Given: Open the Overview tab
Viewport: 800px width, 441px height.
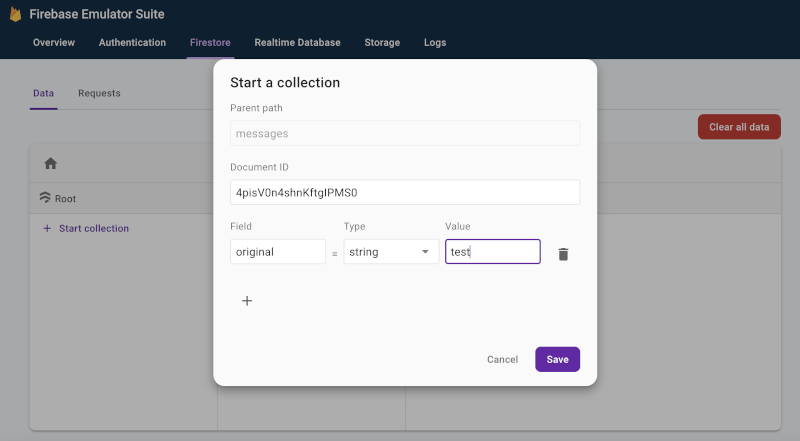Looking at the screenshot, I should click(x=54, y=43).
